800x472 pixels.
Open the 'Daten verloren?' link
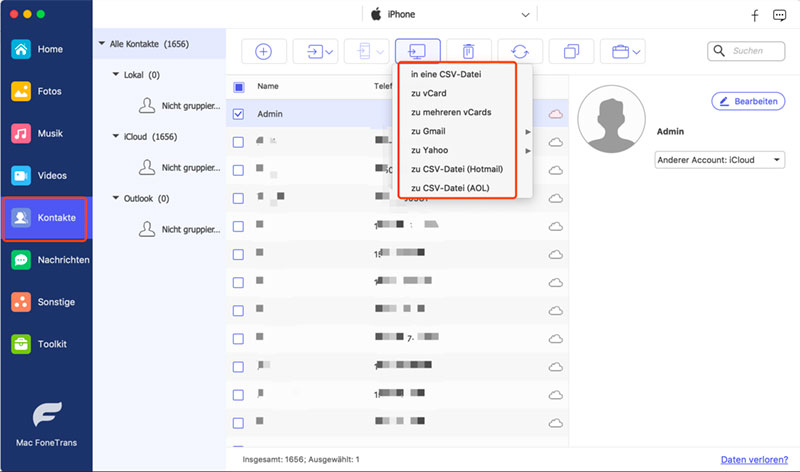click(754, 460)
